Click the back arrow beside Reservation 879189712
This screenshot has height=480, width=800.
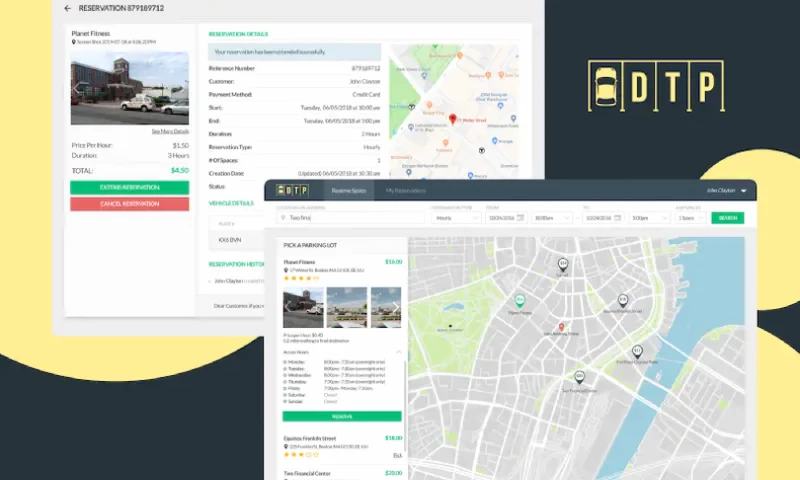coord(68,8)
